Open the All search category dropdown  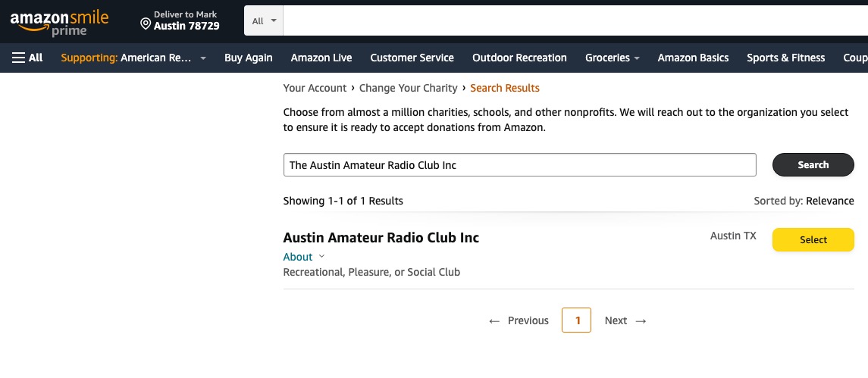264,21
